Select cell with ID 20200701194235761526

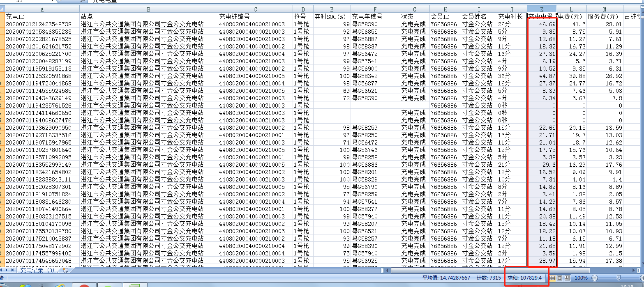42,106
